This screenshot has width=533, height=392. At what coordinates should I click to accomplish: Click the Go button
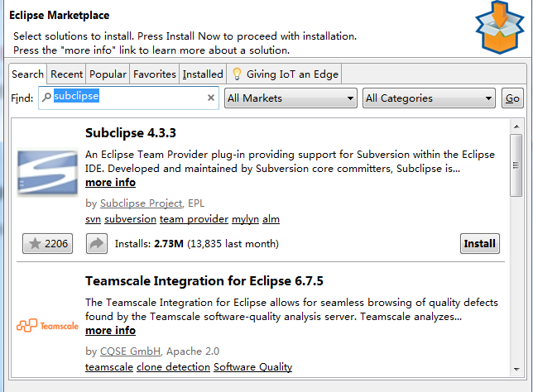pos(512,98)
